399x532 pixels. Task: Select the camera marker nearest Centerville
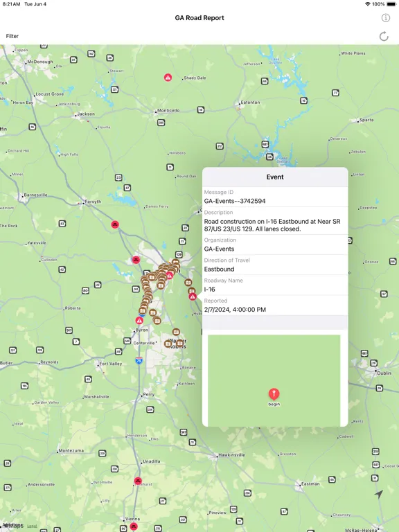click(168, 344)
